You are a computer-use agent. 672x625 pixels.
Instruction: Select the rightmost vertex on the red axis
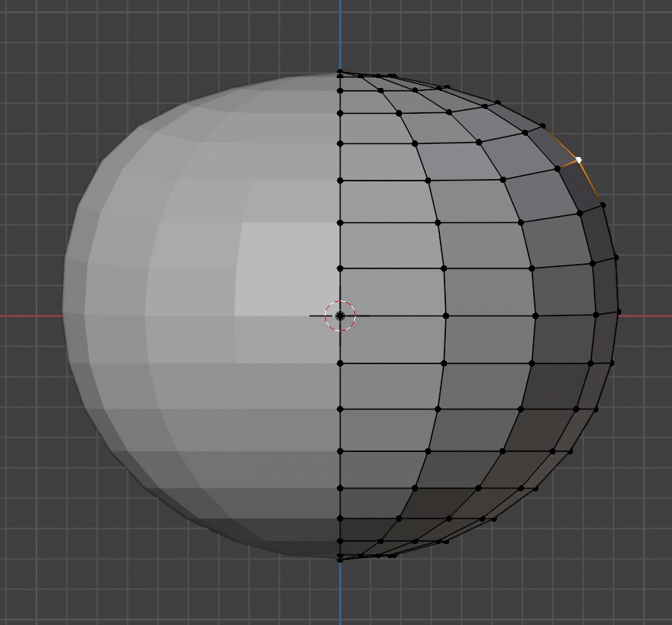point(619,312)
